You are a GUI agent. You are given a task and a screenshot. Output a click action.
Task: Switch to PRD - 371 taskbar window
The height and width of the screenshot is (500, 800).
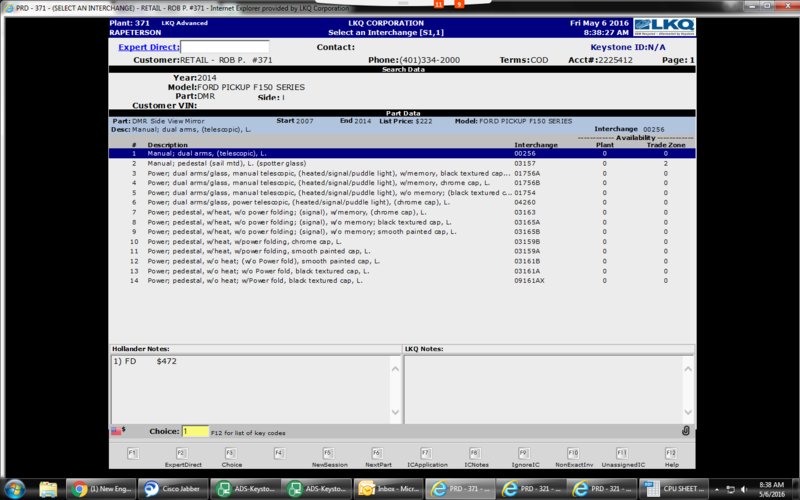click(460, 489)
